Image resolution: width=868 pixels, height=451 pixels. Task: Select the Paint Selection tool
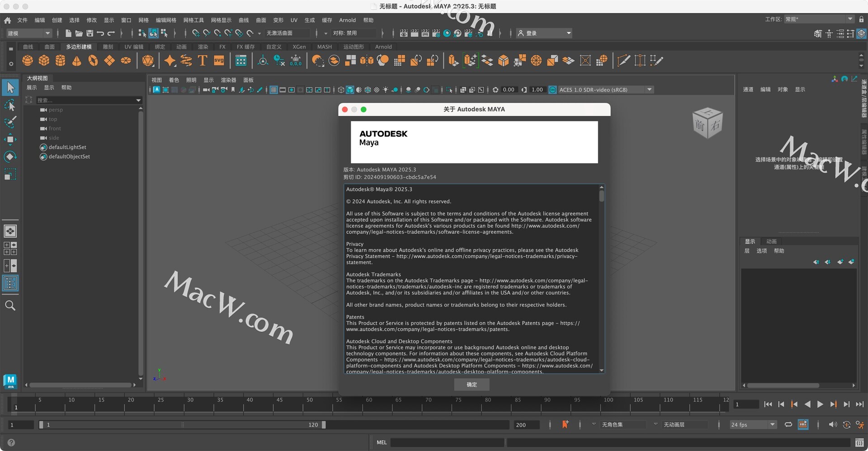click(x=10, y=122)
